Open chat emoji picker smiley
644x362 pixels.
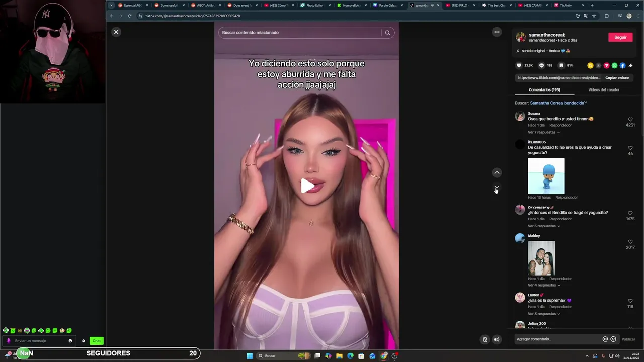click(70, 341)
